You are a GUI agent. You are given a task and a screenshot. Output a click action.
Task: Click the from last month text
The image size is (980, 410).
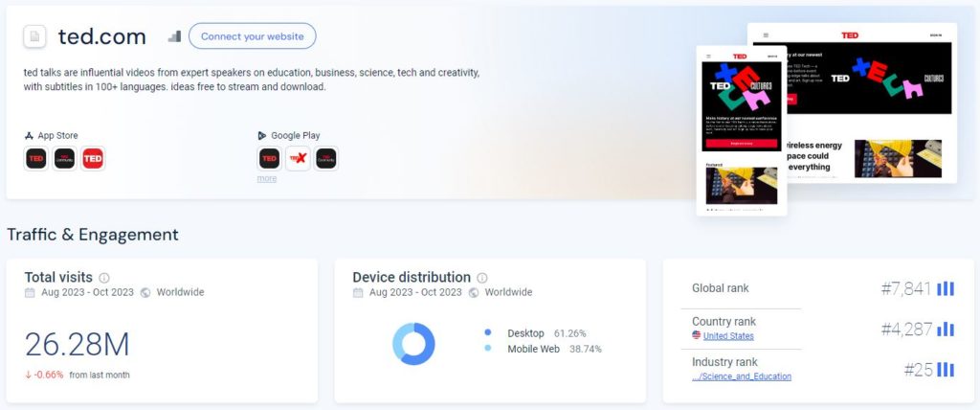click(x=100, y=375)
